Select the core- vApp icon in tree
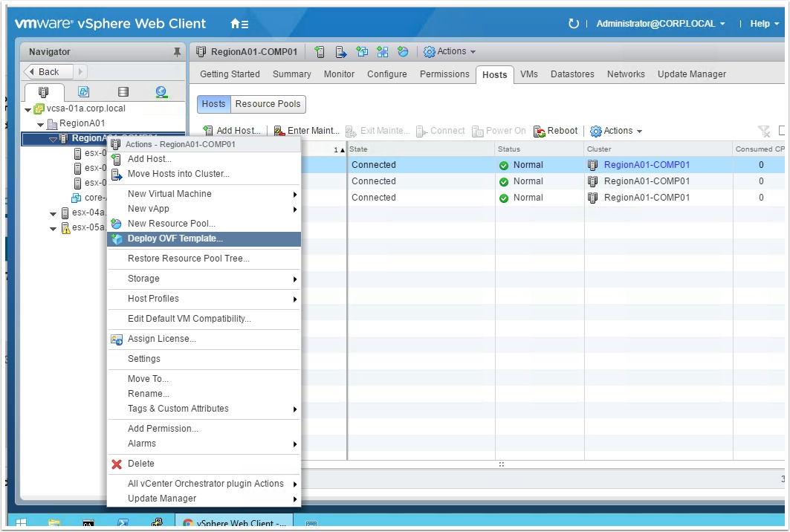This screenshot has width=790, height=532. pyautogui.click(x=76, y=198)
